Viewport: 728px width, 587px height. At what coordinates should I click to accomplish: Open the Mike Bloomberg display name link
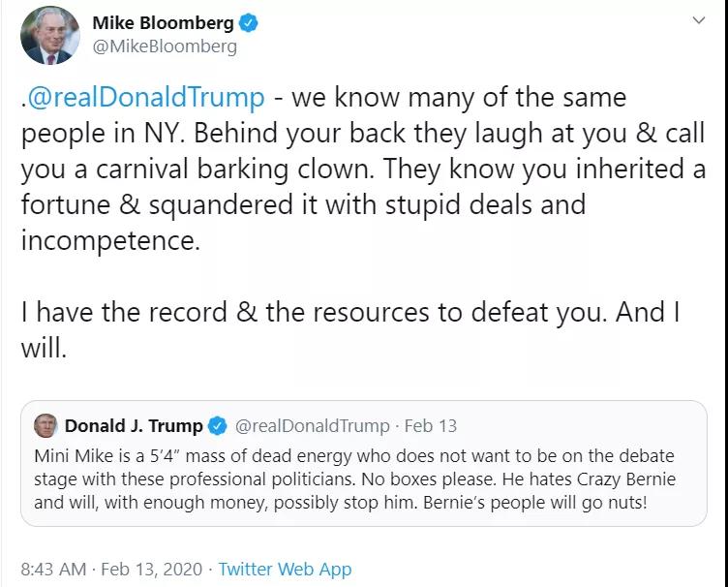pyautogui.click(x=162, y=23)
